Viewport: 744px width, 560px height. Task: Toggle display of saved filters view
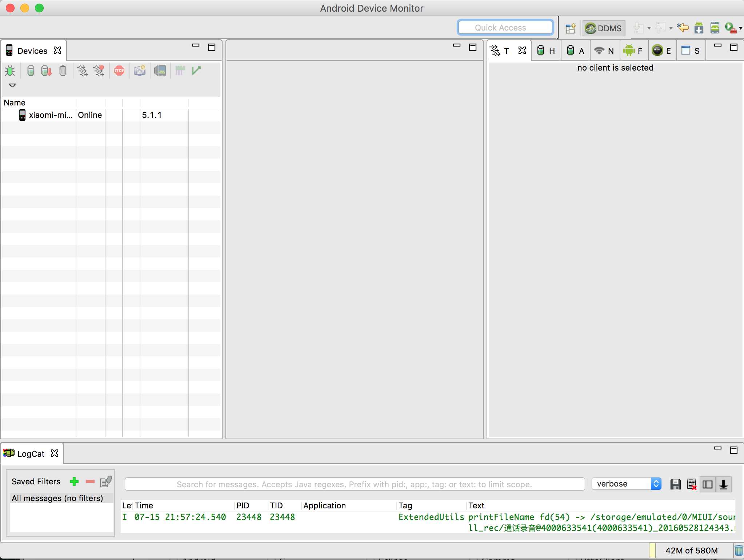point(708,484)
